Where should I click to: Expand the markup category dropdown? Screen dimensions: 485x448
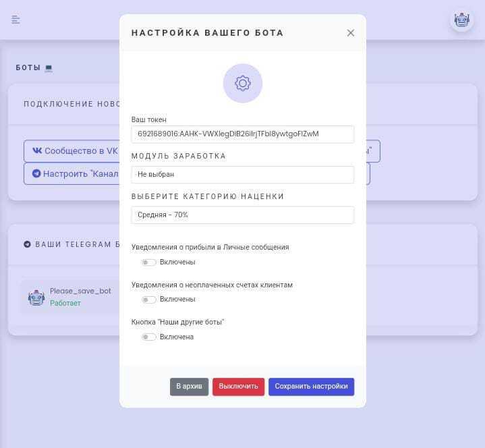point(242,215)
